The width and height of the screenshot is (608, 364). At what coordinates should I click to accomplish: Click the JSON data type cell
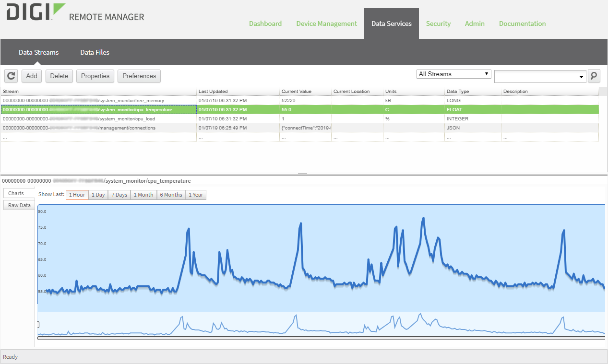point(473,128)
